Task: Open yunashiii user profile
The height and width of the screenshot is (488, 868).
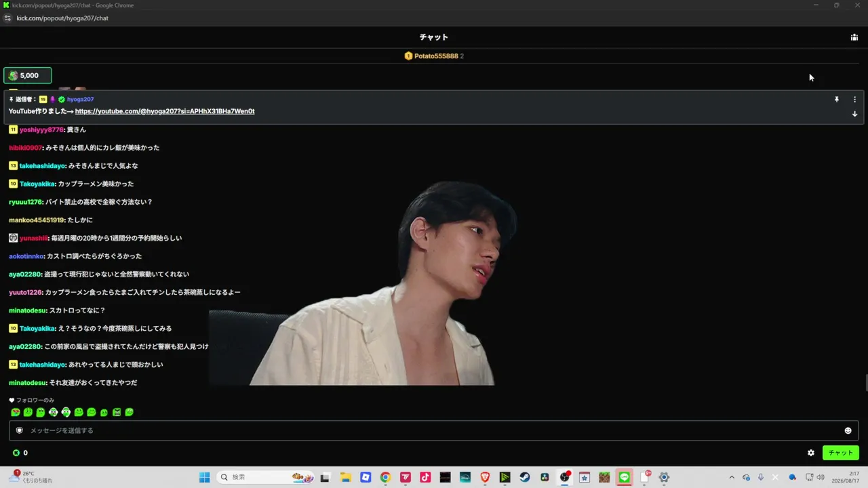Action: (x=34, y=238)
